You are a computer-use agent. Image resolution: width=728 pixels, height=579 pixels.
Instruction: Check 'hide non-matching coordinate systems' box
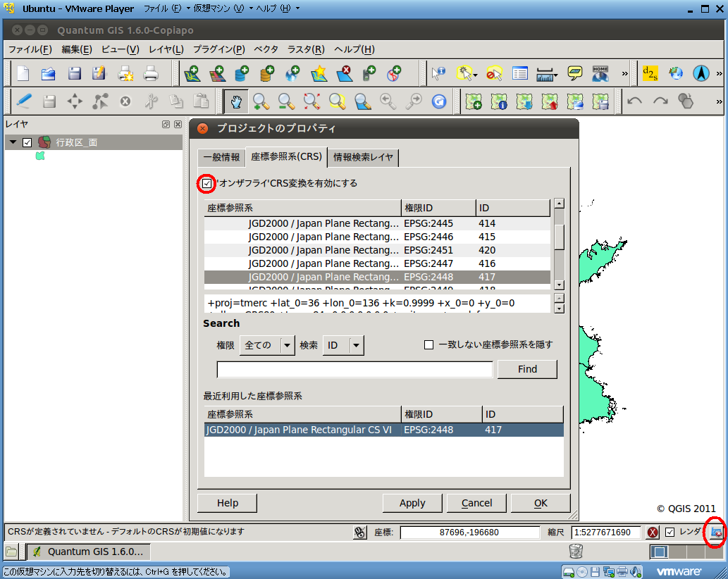click(428, 344)
